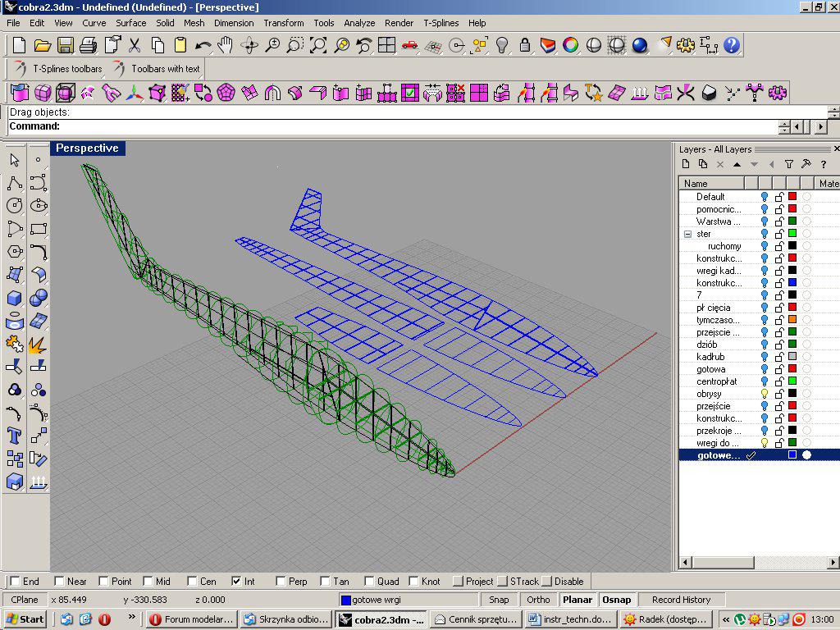Hide the kadłub layer using lightbulb
The height and width of the screenshot is (630, 840).
pyautogui.click(x=765, y=357)
